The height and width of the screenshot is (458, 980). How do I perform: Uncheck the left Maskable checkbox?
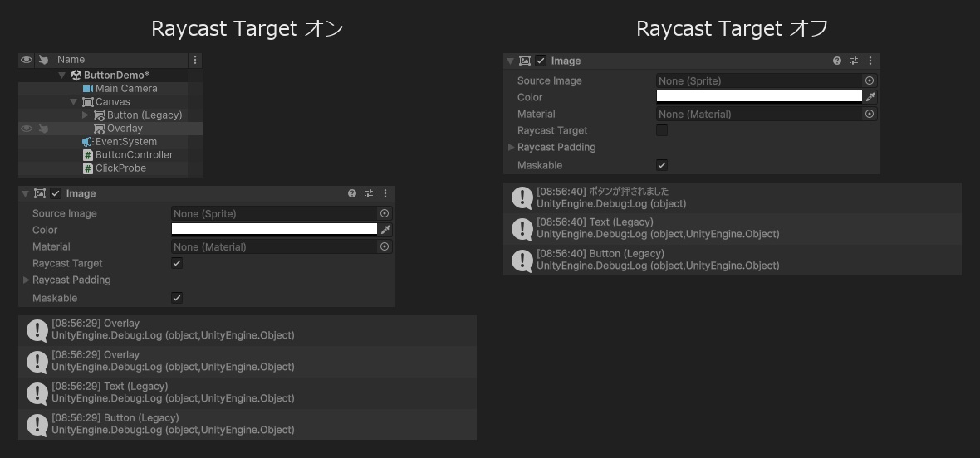(177, 298)
